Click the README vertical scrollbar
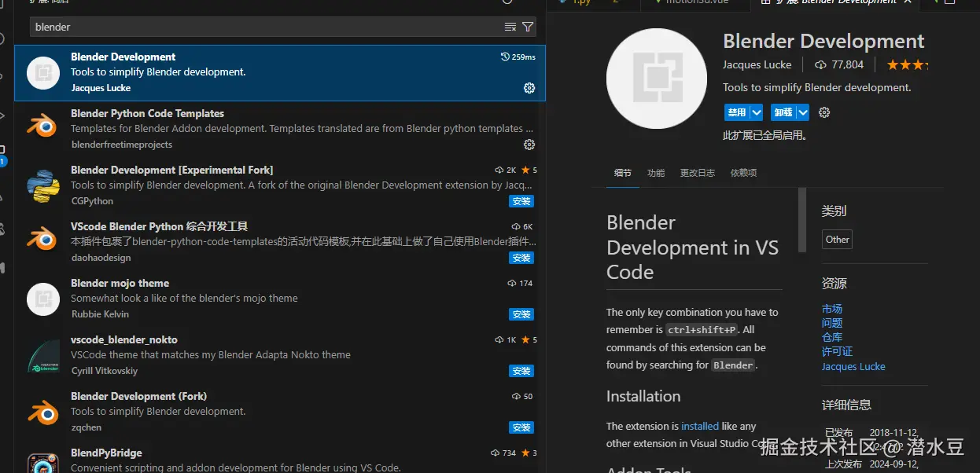The width and height of the screenshot is (980, 473). click(x=801, y=220)
